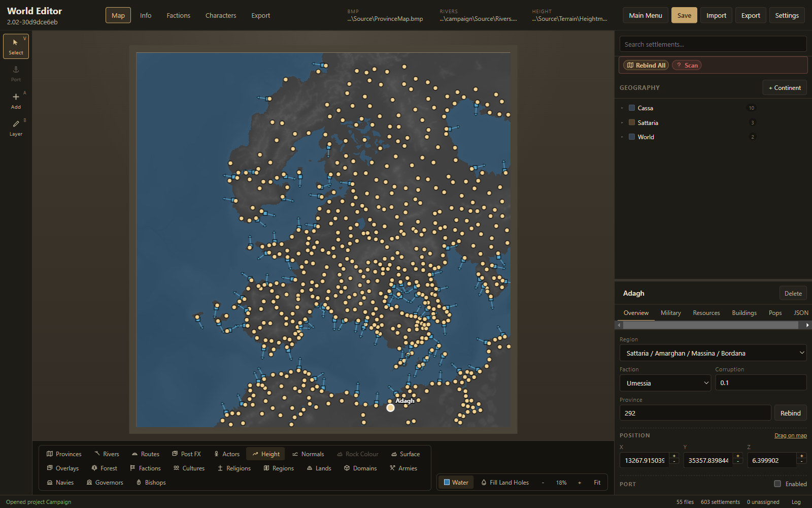Show the Religions layer
The height and width of the screenshot is (508, 812).
[x=234, y=468]
